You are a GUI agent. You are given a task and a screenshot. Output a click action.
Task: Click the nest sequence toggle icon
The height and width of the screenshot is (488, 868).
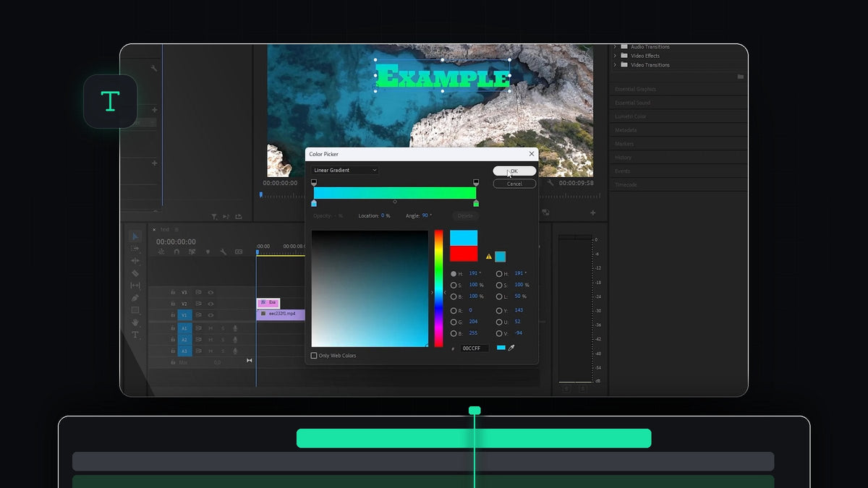tap(161, 252)
